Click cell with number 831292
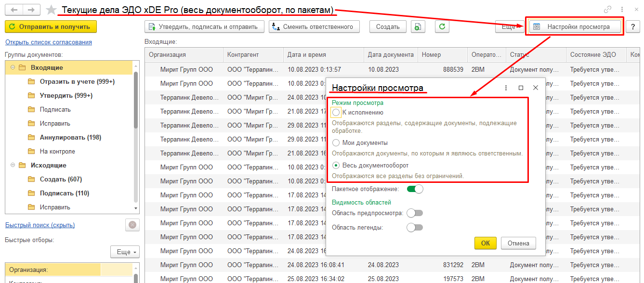The image size is (644, 283). 453,265
